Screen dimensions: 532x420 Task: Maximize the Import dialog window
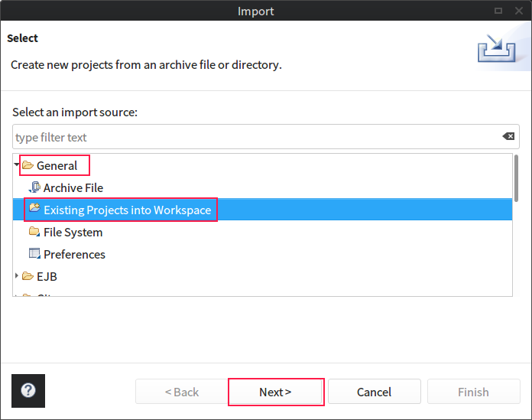(498, 11)
